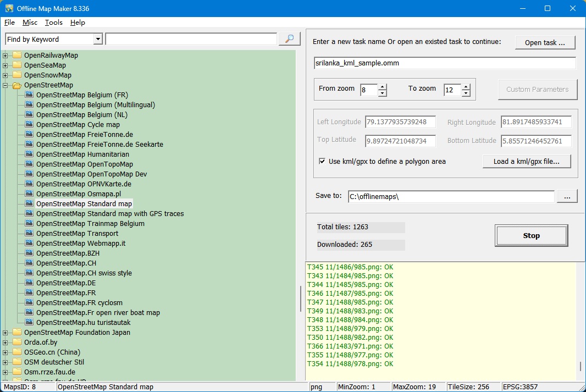Click the Save to path field
The image size is (586, 392).
pyautogui.click(x=451, y=197)
